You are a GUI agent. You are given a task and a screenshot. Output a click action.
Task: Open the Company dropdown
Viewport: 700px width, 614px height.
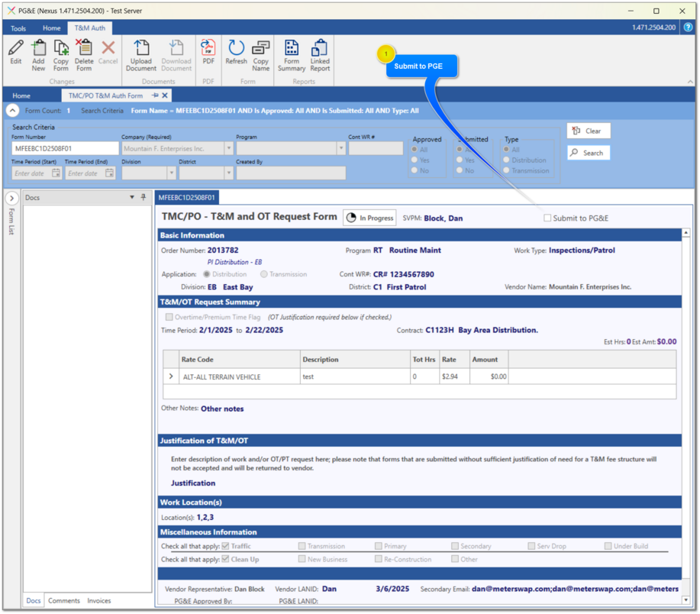228,148
